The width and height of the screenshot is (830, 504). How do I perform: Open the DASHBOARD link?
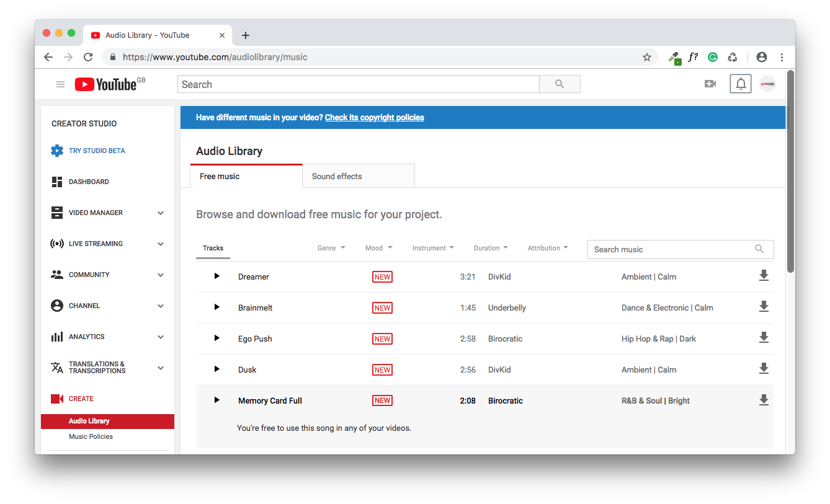point(89,182)
